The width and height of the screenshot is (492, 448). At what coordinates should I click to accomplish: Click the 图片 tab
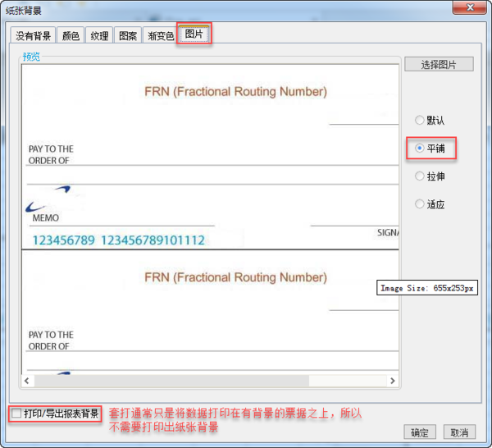click(x=194, y=34)
